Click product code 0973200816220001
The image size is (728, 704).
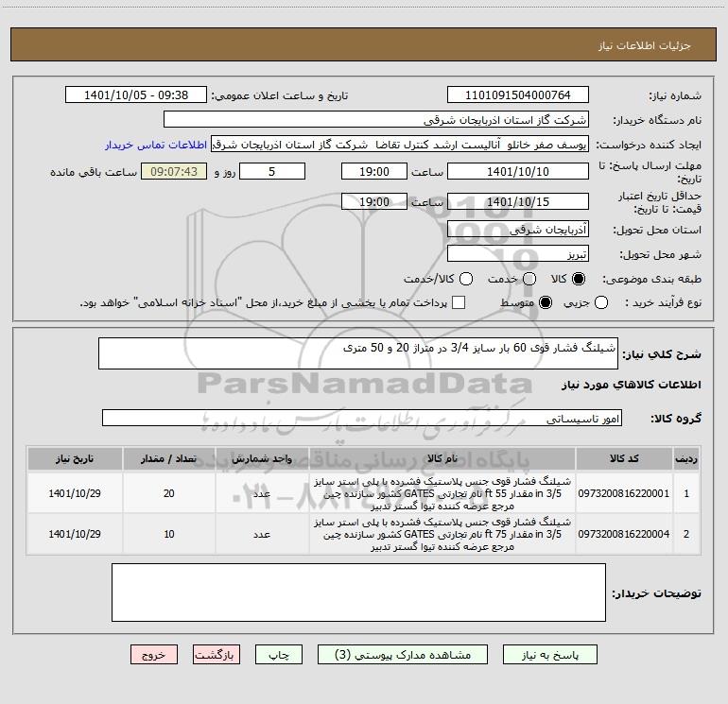coord(624,494)
